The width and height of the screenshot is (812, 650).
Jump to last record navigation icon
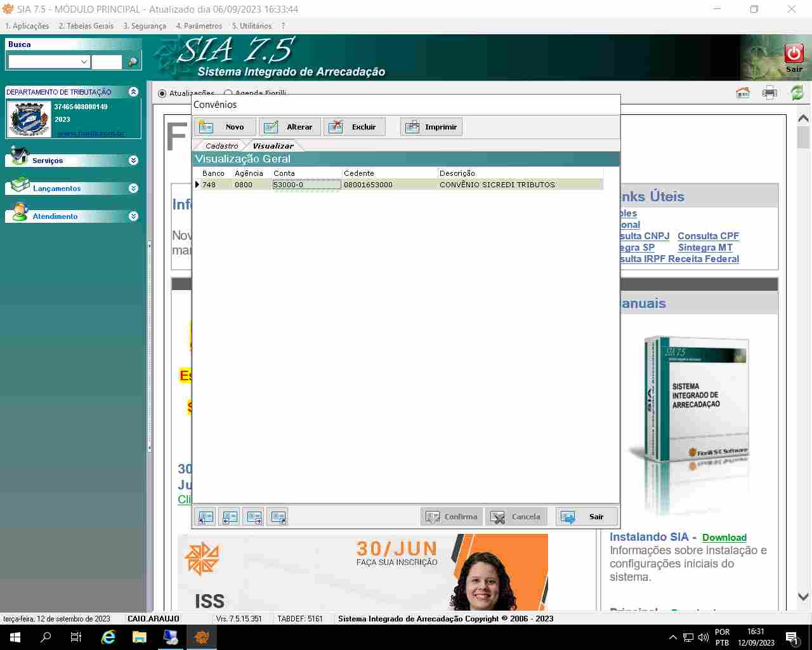(278, 517)
